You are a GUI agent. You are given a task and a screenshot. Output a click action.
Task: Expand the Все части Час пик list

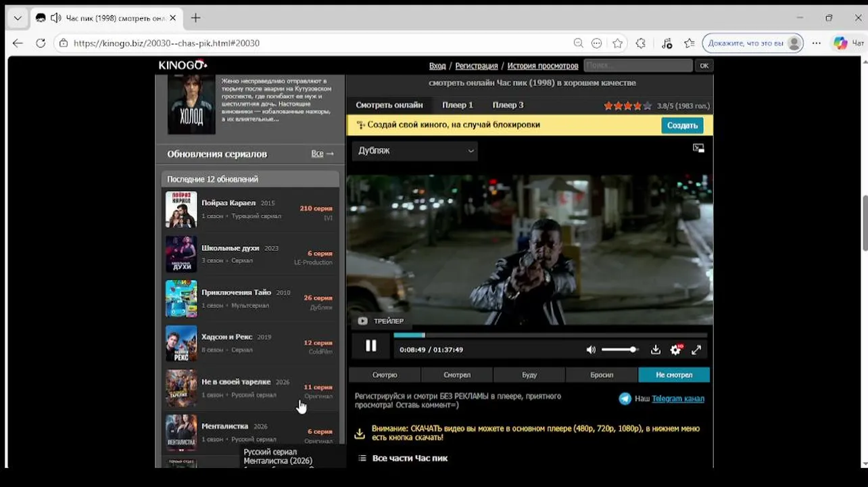tap(410, 458)
